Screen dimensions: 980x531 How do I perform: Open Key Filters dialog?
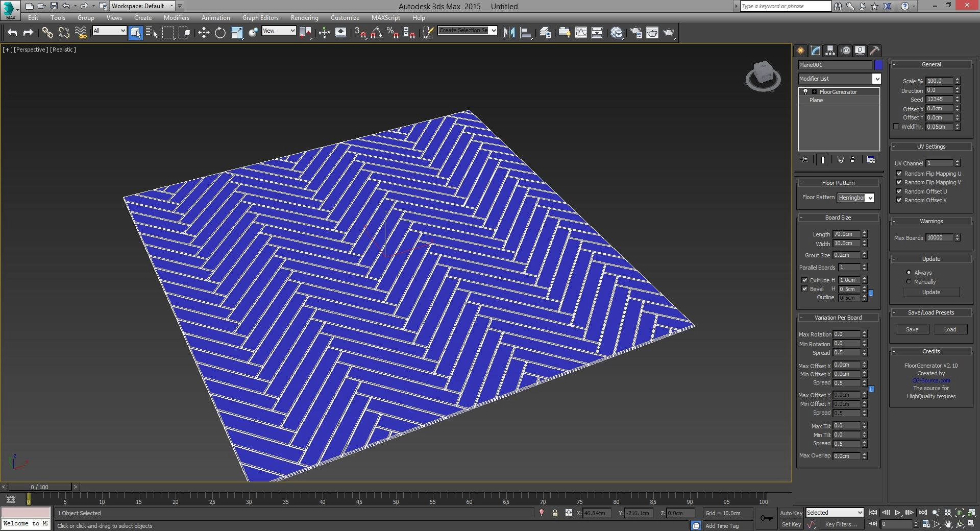pyautogui.click(x=841, y=524)
